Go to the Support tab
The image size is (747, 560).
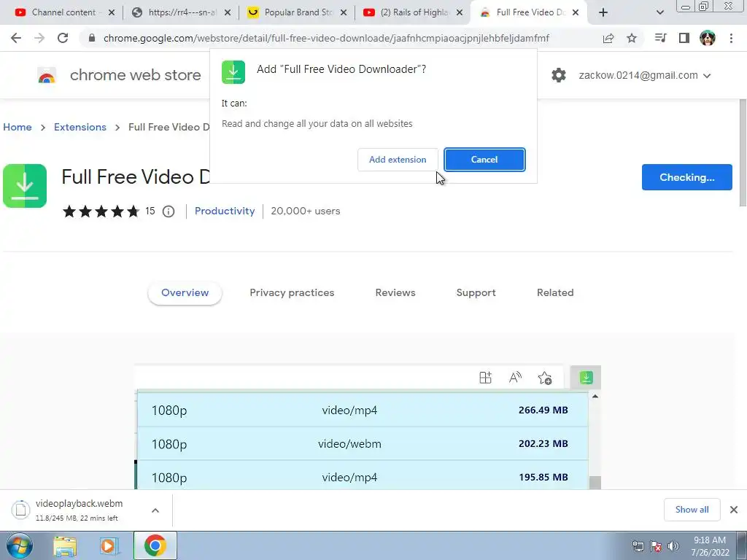[x=476, y=292]
